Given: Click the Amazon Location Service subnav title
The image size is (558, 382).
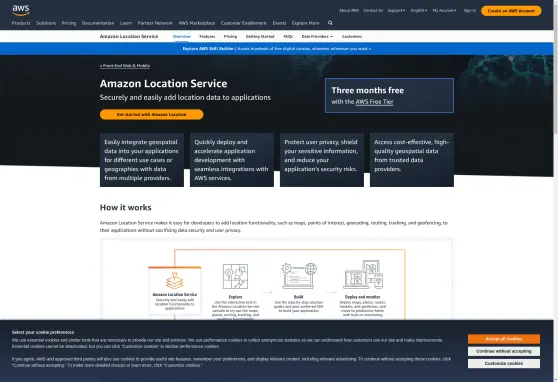Looking at the screenshot, I should (x=129, y=36).
